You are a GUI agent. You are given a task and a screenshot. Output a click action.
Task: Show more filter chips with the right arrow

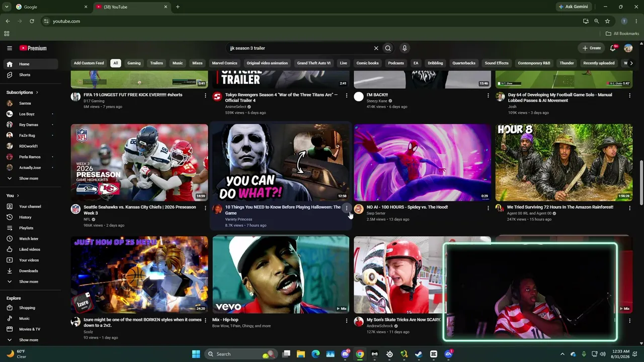click(x=631, y=63)
